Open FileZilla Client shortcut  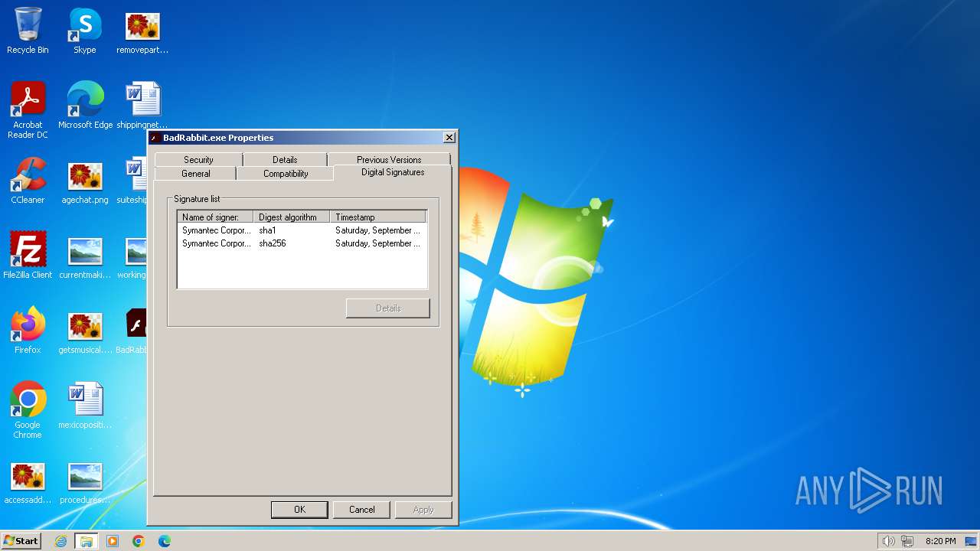(x=28, y=256)
